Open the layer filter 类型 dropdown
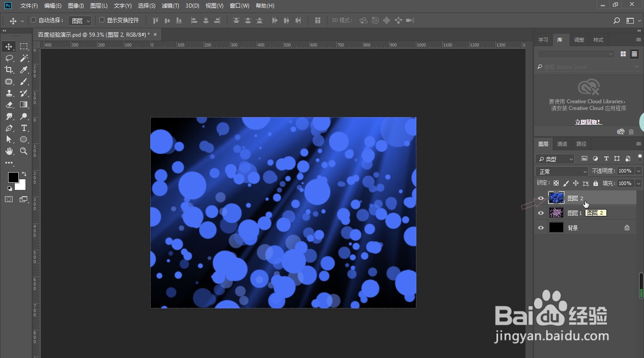This screenshot has width=644, height=358. coord(555,159)
